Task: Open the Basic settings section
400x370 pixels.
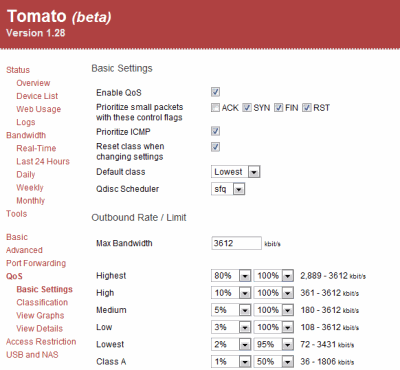Action: (17, 237)
